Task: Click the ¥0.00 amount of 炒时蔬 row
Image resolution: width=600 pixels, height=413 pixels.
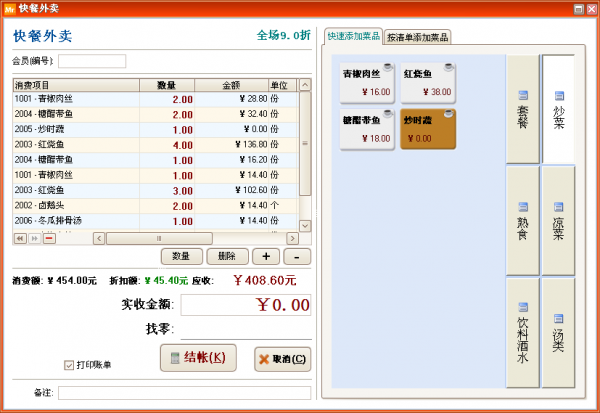Action: [256, 129]
